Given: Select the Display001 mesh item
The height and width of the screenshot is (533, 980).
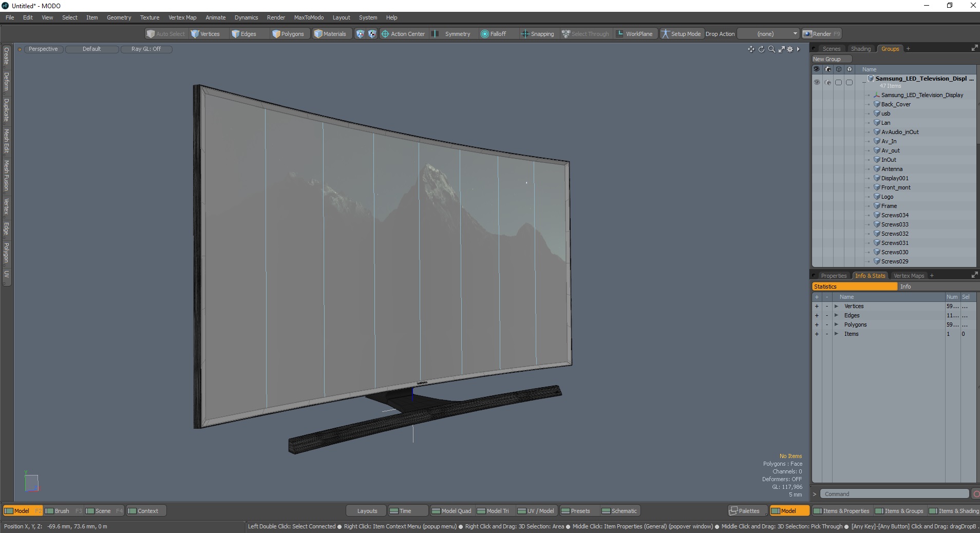Looking at the screenshot, I should (895, 178).
